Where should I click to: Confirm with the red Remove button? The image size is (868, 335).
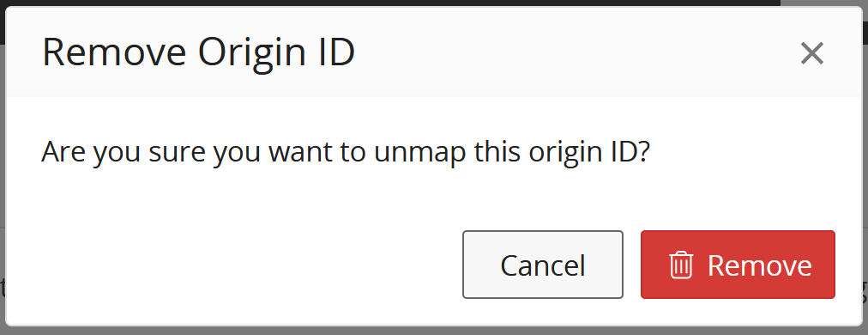738,265
